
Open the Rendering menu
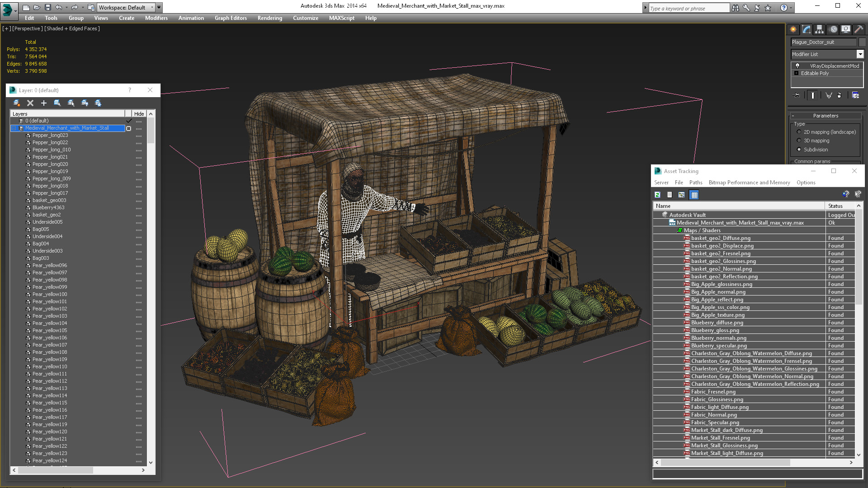click(269, 18)
